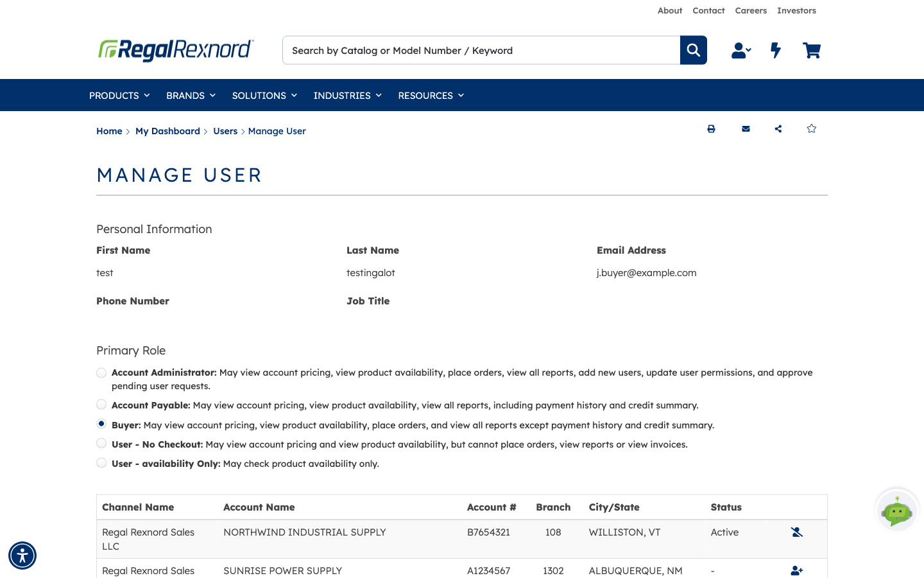Select the Account Payable role
The image size is (924, 578).
[x=101, y=405]
